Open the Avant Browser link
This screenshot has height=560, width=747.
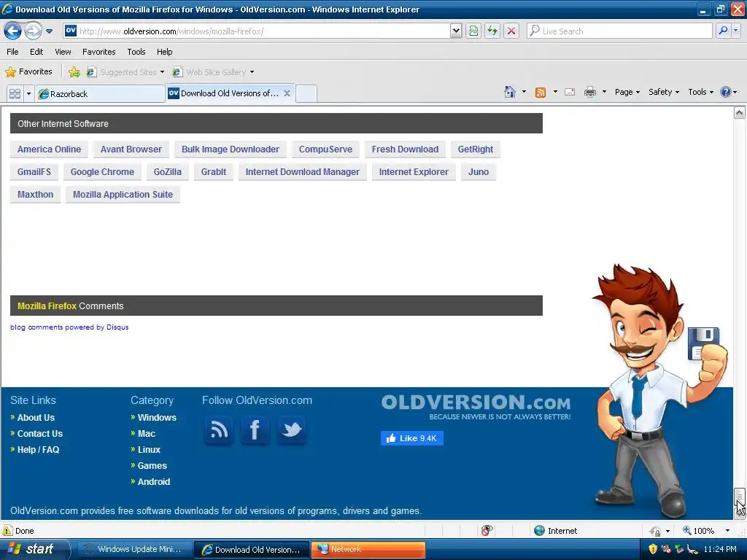131,149
